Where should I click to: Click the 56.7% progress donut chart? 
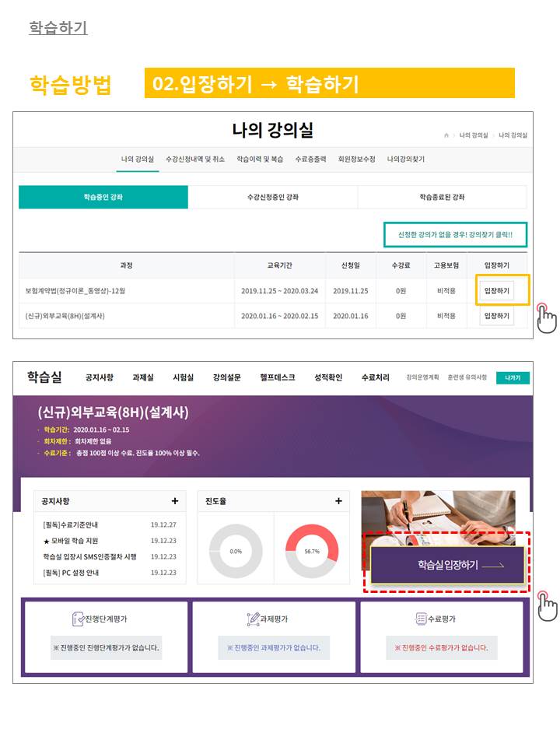[312, 551]
